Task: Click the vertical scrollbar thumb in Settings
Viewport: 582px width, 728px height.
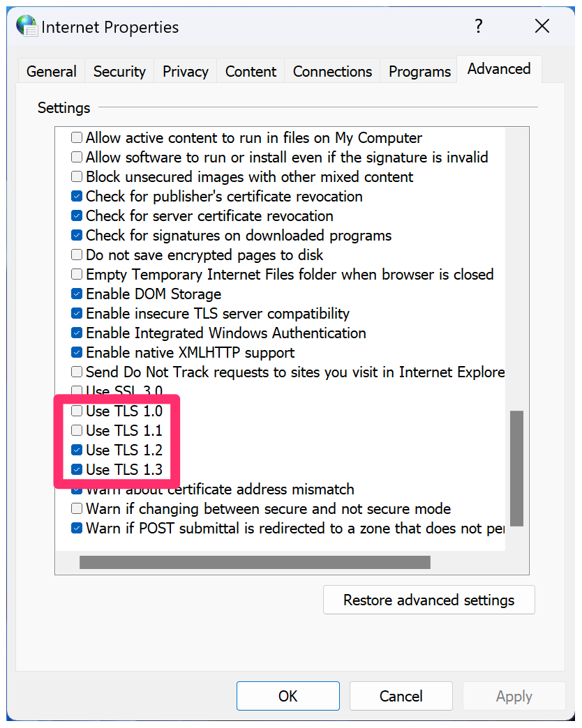Action: click(516, 468)
